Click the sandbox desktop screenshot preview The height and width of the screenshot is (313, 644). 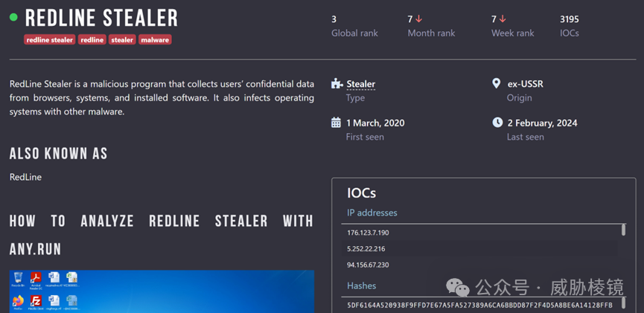click(162, 291)
